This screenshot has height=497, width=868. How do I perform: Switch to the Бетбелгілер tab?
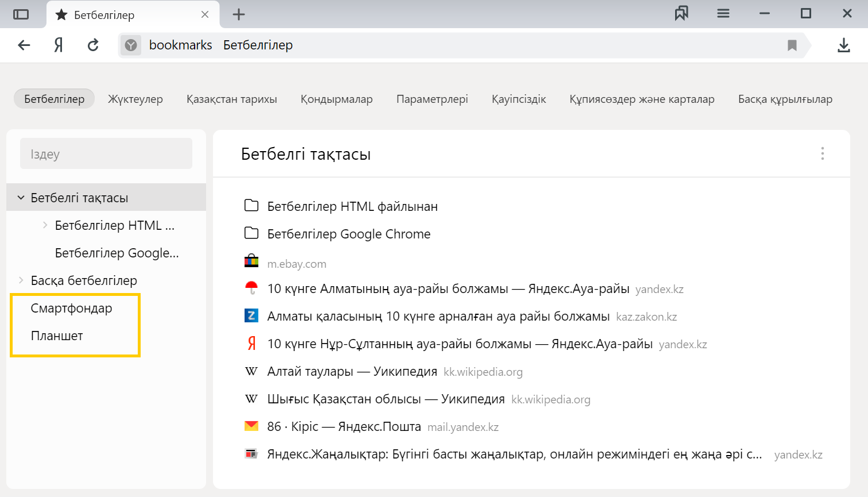coord(55,99)
